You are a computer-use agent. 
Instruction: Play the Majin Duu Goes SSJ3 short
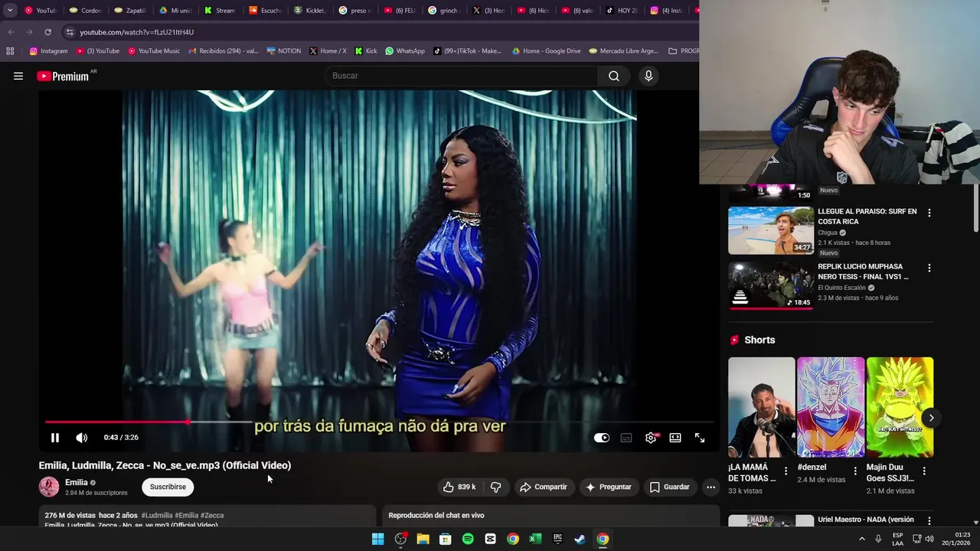coord(900,407)
